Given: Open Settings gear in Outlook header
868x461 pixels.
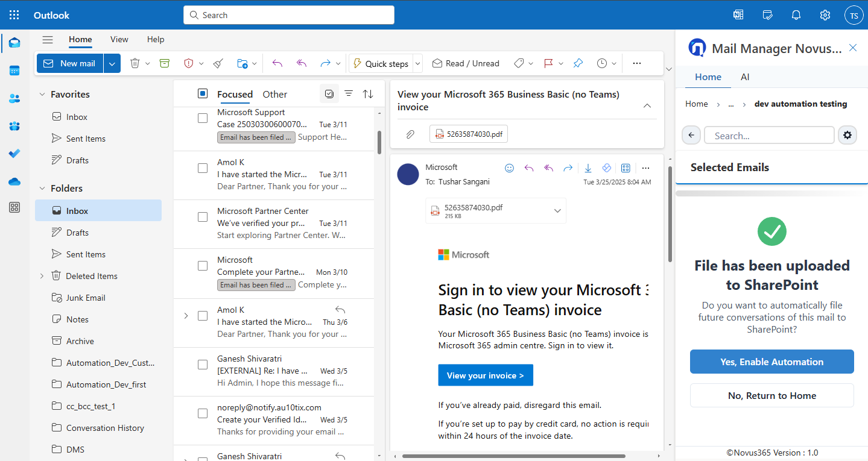Looking at the screenshot, I should click(x=825, y=15).
